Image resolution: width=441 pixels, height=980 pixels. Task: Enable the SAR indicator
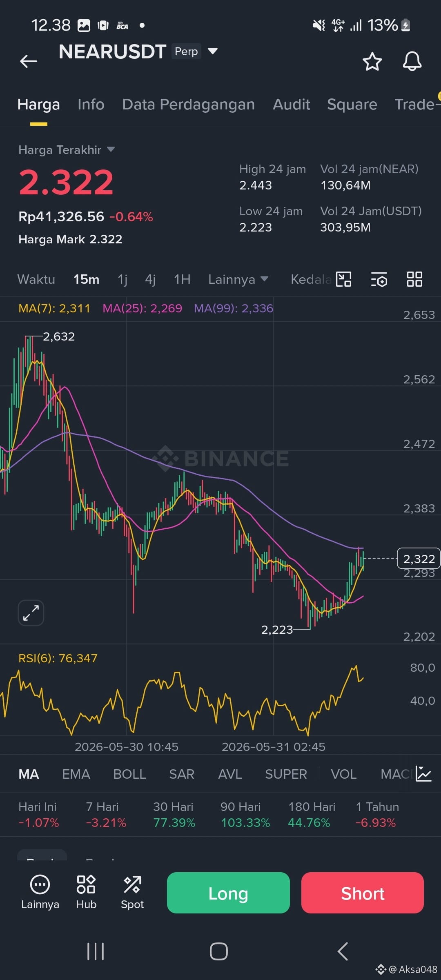182,774
